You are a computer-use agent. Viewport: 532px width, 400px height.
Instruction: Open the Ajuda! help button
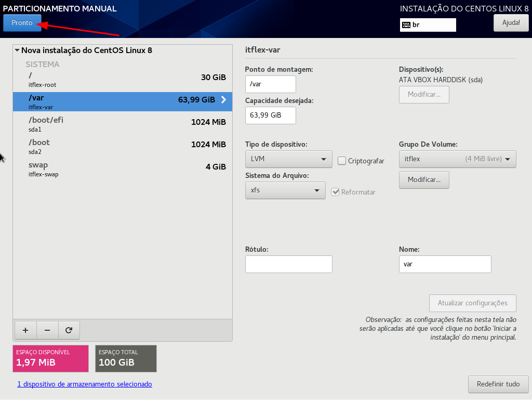pos(511,23)
